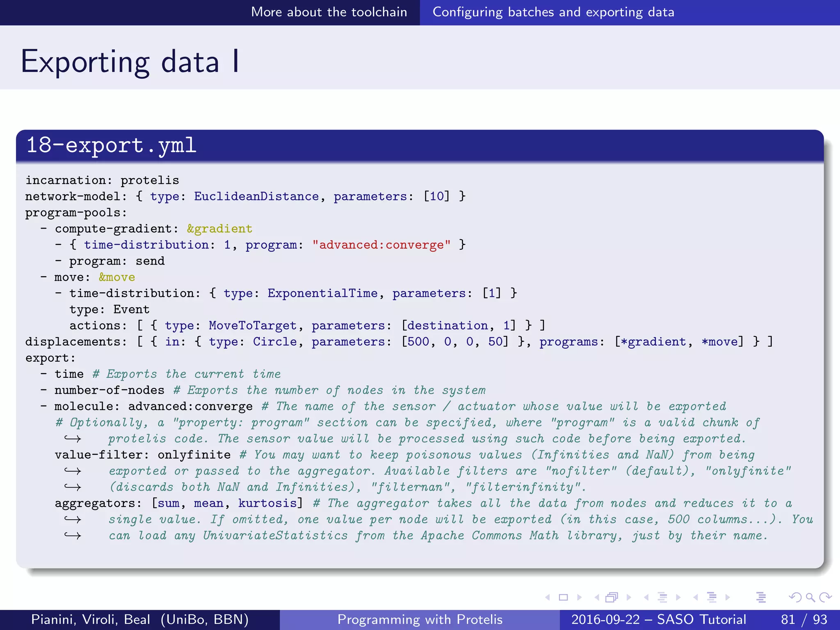
Task: Click the frame stack navigation icon
Action: [612, 598]
